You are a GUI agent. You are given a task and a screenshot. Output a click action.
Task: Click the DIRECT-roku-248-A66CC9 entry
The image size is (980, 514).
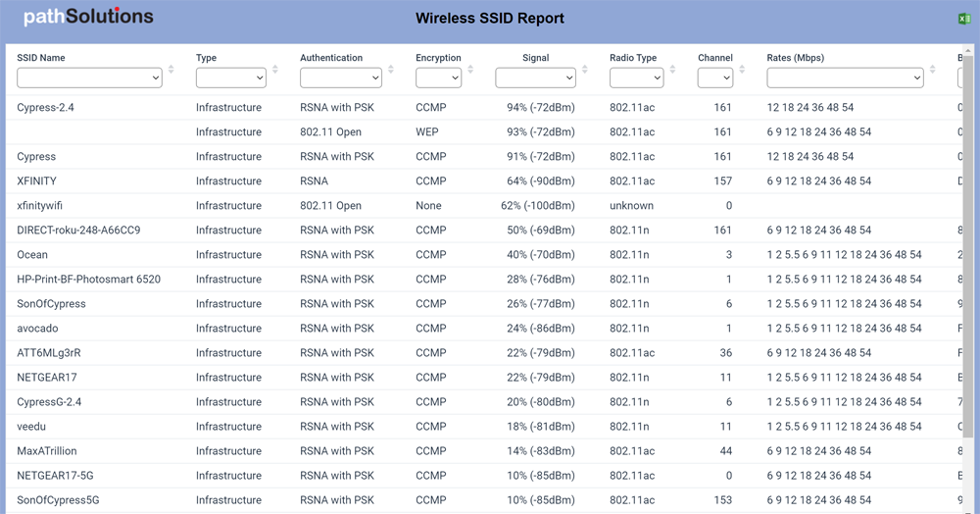(78, 231)
